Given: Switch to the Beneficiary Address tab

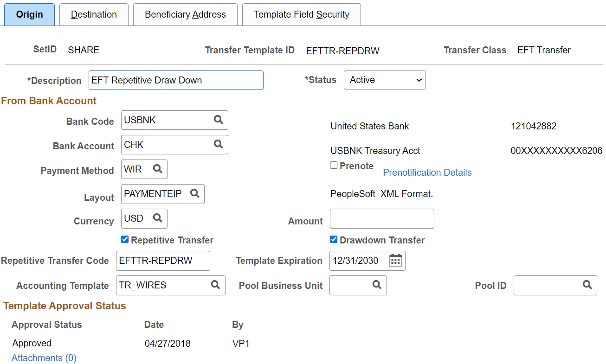Looking at the screenshot, I should (185, 14).
